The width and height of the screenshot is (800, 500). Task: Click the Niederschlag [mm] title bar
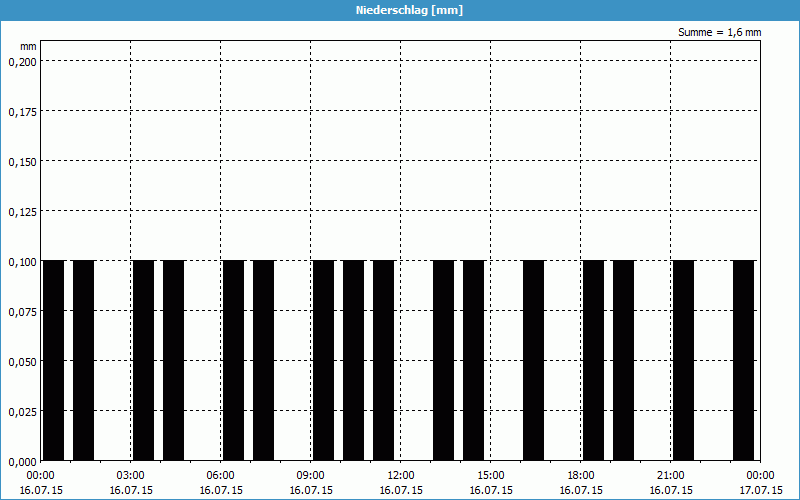coord(400,10)
